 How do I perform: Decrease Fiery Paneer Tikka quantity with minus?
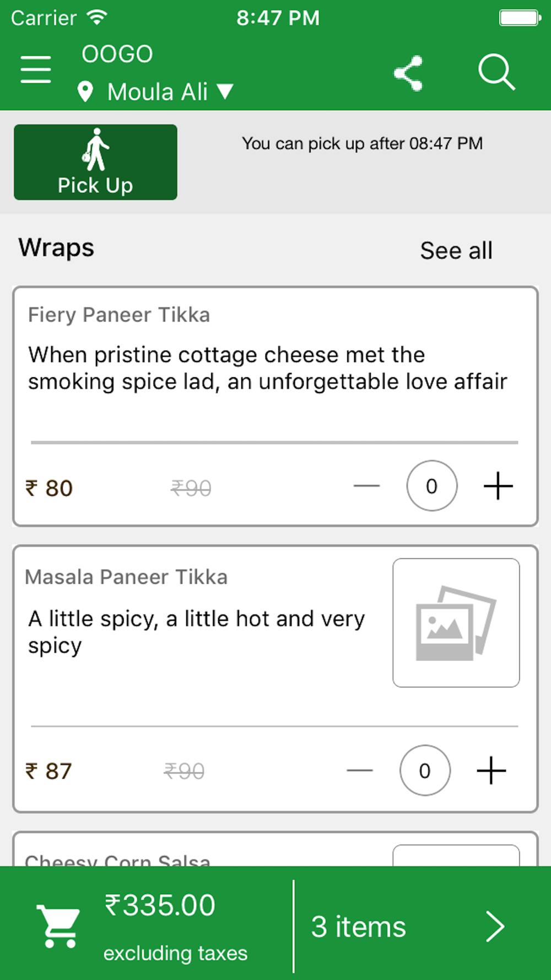pyautogui.click(x=366, y=486)
